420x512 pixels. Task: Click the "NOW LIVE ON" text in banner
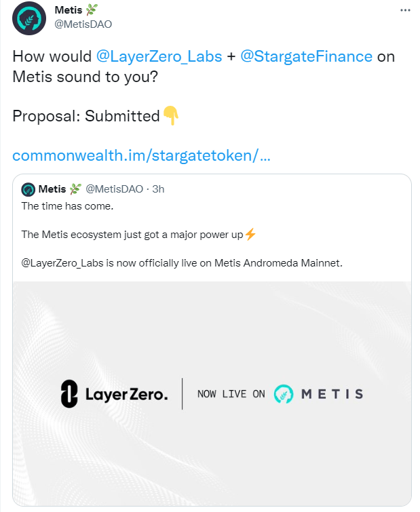pos(231,394)
